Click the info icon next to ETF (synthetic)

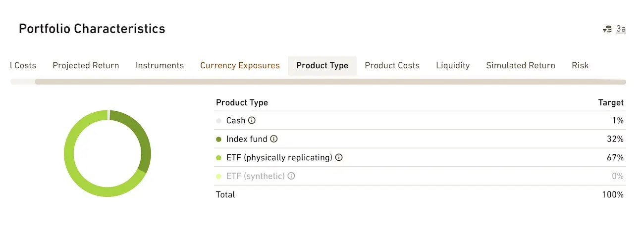291,176
